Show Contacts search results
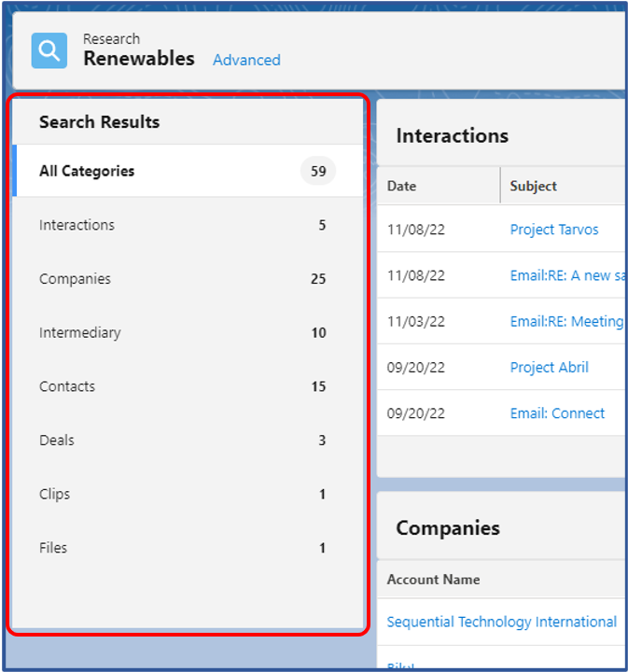The height and width of the screenshot is (672, 628). (x=188, y=386)
